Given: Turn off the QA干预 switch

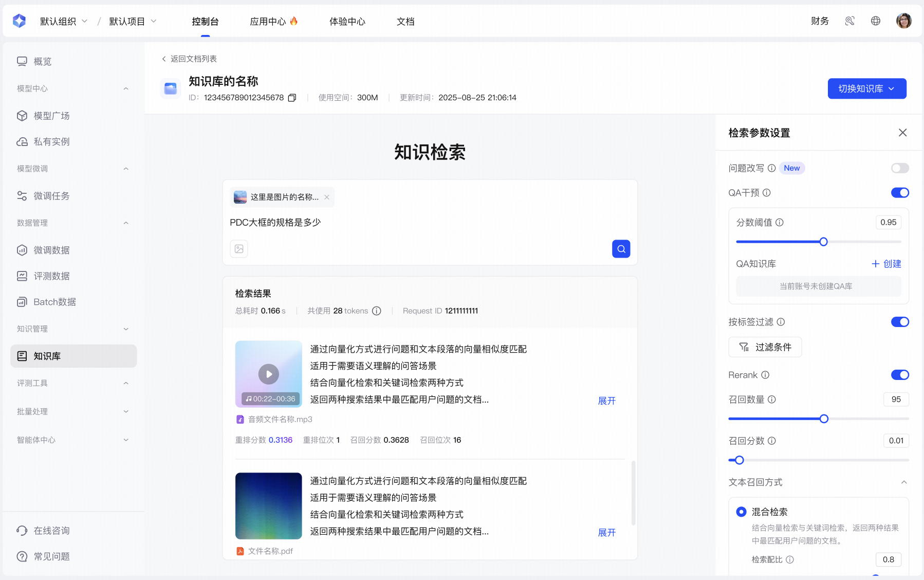Looking at the screenshot, I should click(900, 193).
